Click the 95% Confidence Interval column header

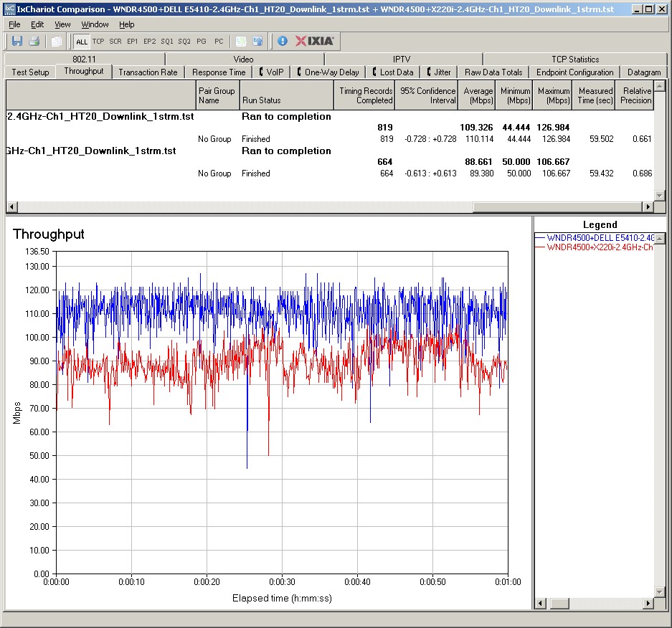tap(427, 95)
